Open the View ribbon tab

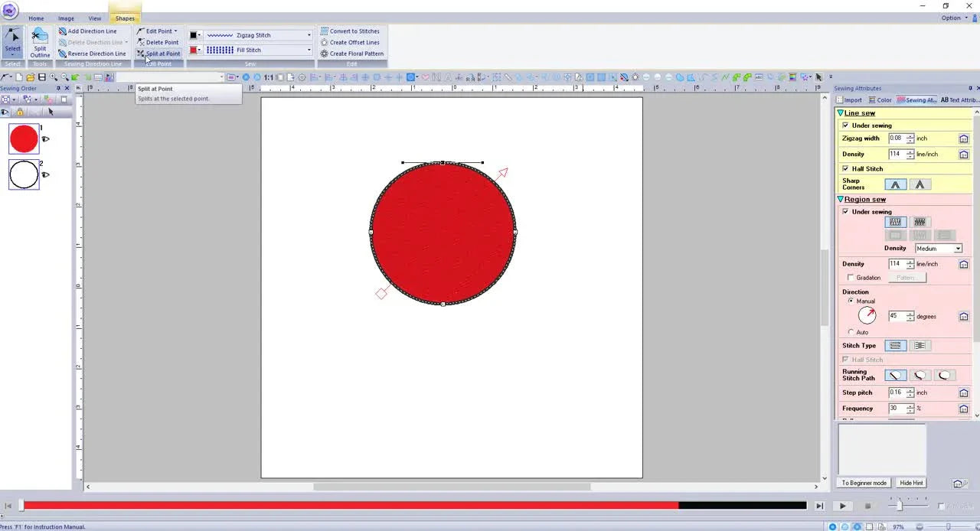(x=94, y=18)
